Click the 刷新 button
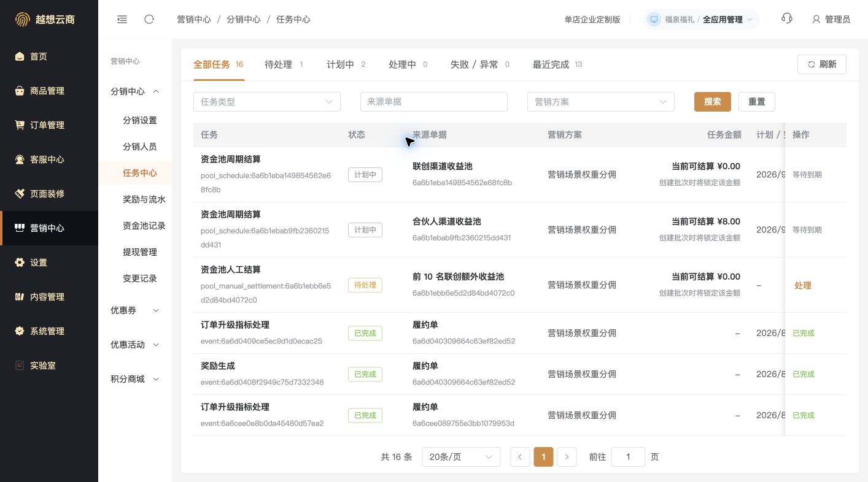 [822, 64]
